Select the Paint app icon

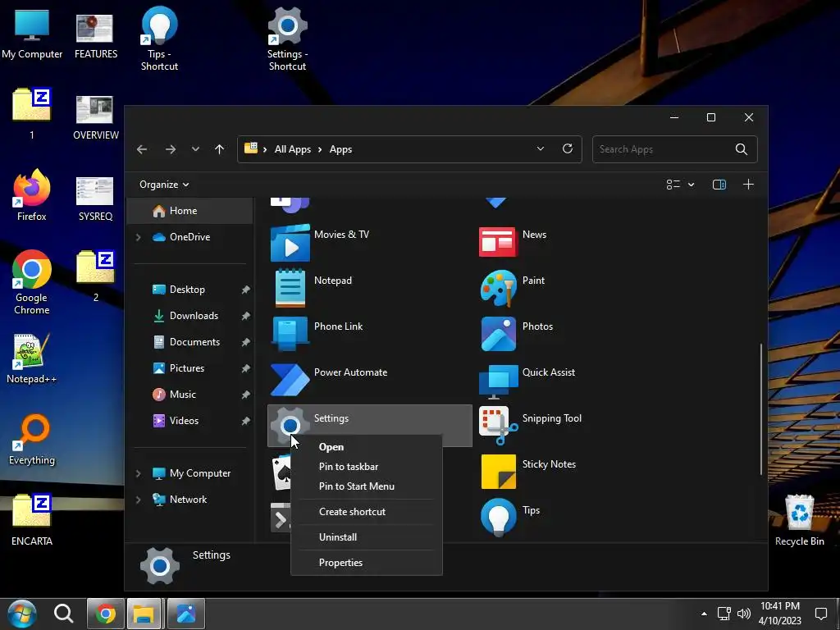(x=498, y=288)
